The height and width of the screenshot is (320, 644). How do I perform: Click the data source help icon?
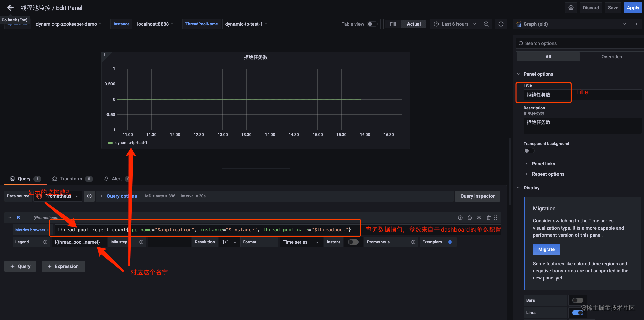point(89,196)
